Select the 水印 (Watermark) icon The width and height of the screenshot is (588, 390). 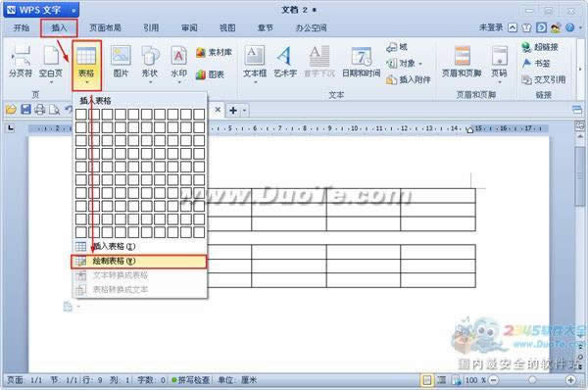[x=179, y=63]
